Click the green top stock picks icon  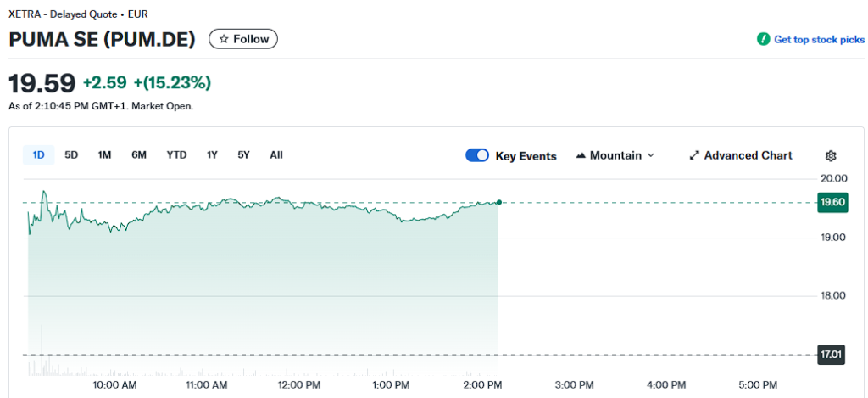tap(763, 40)
